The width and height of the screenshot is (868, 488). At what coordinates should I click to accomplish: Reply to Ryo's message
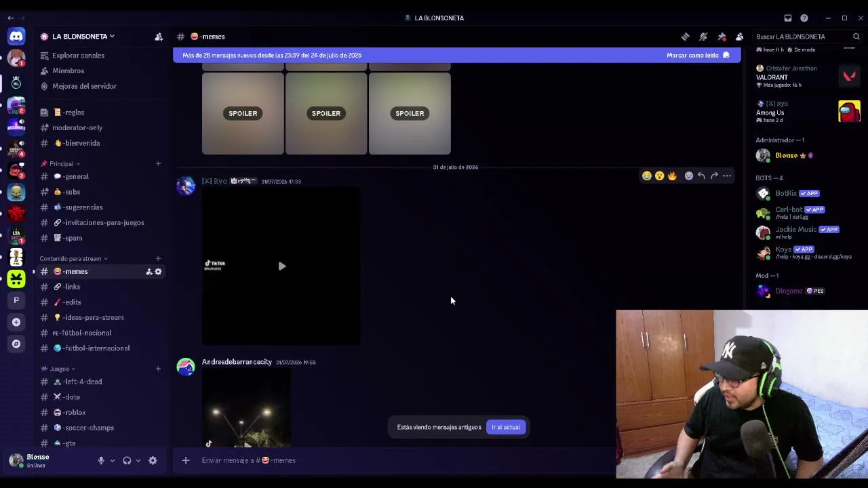701,176
